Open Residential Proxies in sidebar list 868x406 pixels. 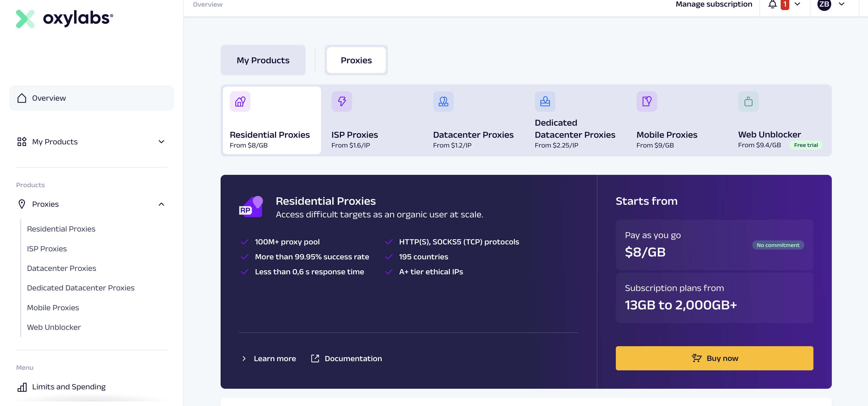61,229
